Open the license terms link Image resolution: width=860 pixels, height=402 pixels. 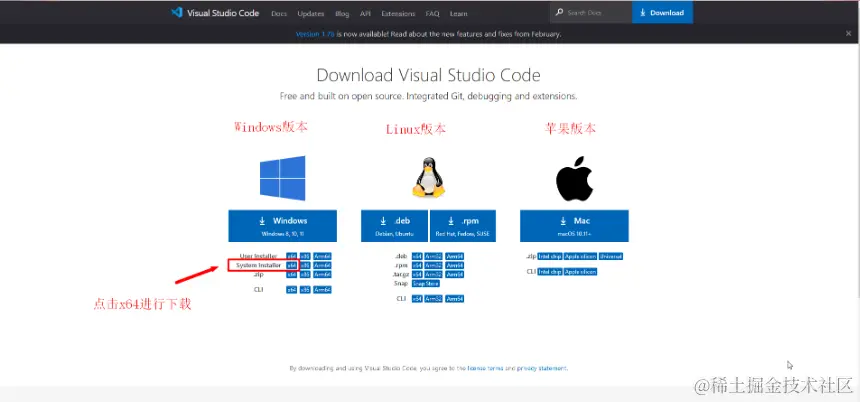(485, 369)
